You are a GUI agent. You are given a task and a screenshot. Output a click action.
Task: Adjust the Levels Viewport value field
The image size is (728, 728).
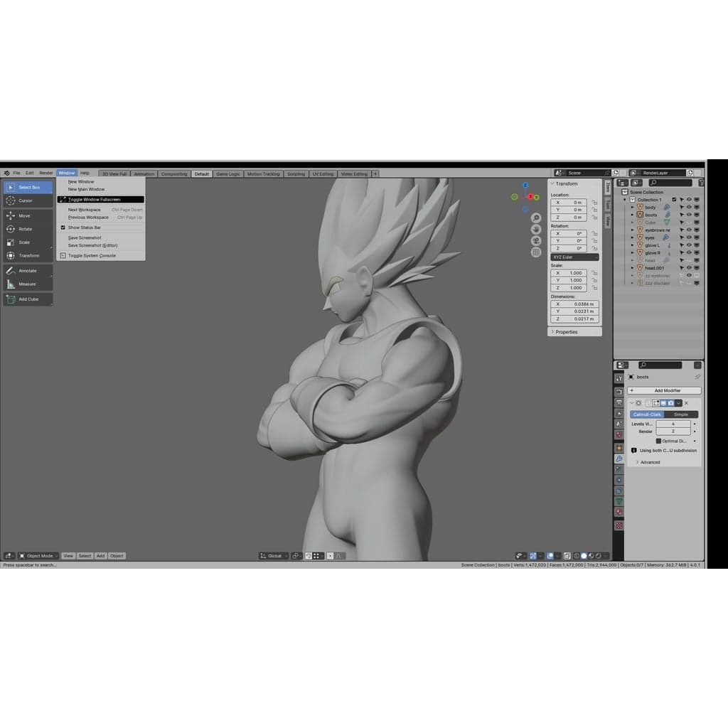pos(673,424)
